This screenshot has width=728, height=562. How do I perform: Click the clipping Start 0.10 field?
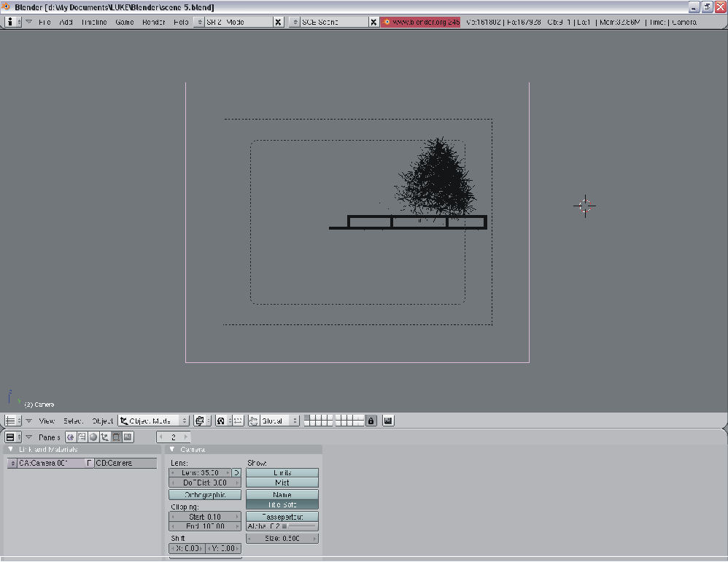pos(205,517)
